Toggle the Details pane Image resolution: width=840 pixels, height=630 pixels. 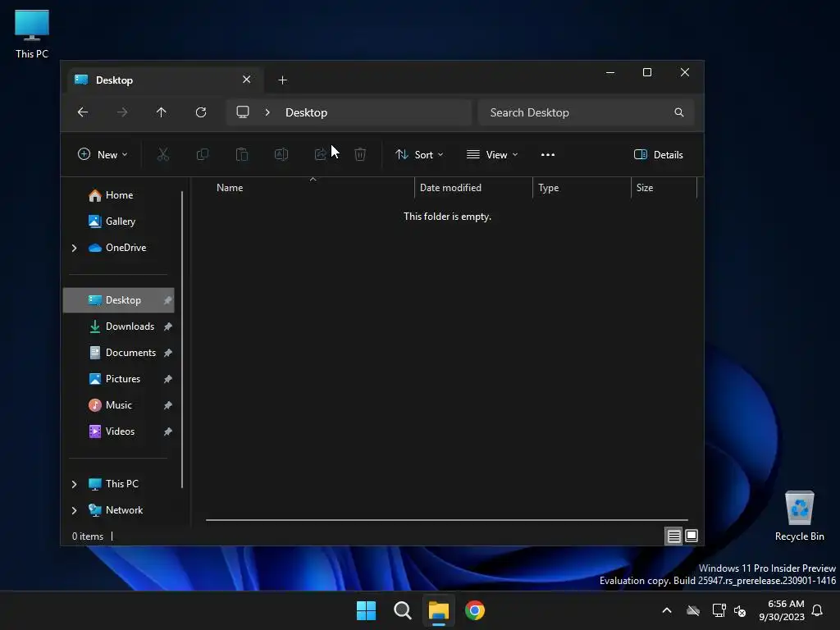659,155
